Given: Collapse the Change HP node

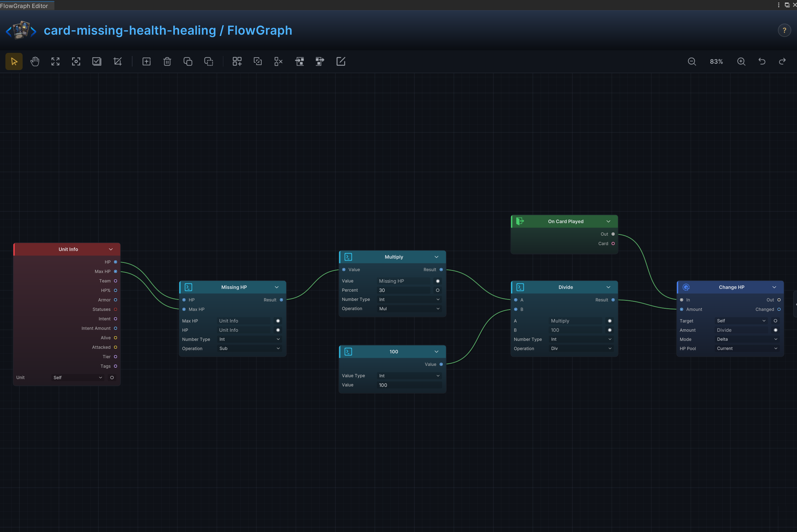Looking at the screenshot, I should pos(774,287).
